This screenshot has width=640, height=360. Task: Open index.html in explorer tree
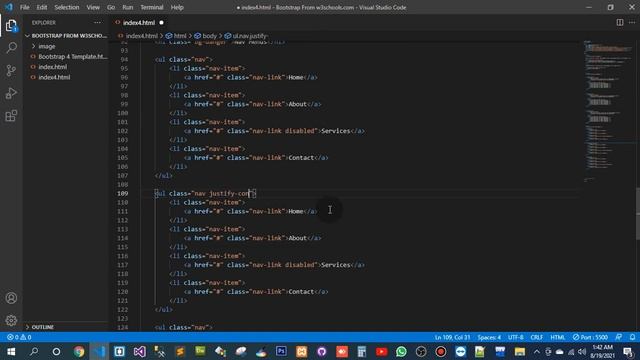53,67
